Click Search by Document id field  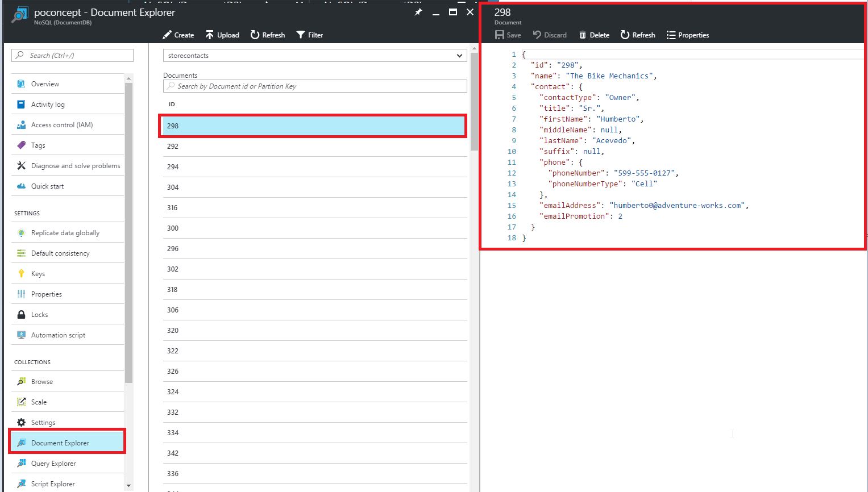(x=315, y=86)
